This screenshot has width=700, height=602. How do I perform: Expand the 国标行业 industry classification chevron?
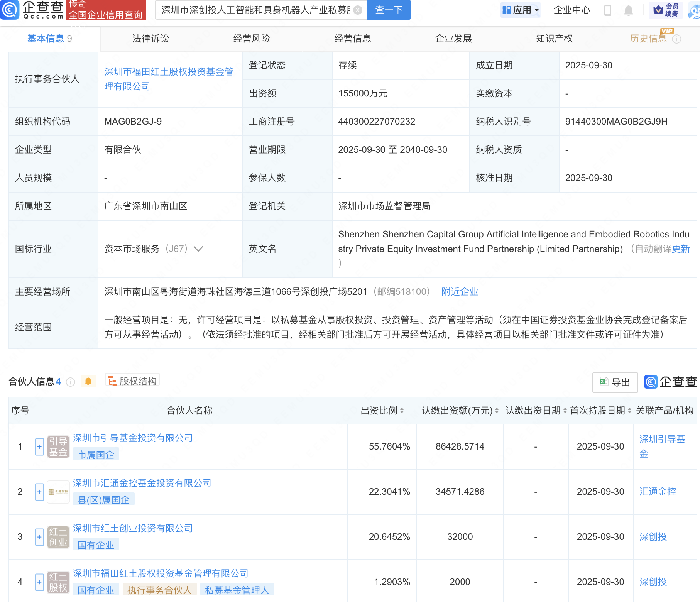point(198,249)
